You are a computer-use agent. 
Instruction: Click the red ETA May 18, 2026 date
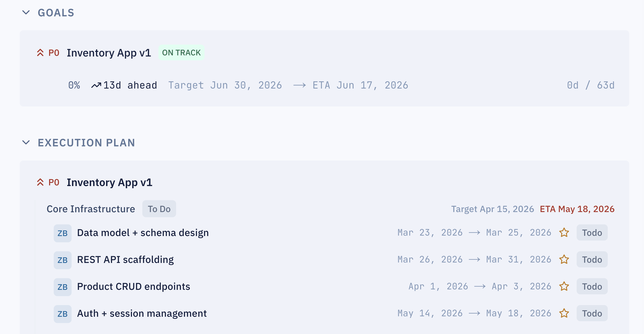click(x=577, y=208)
